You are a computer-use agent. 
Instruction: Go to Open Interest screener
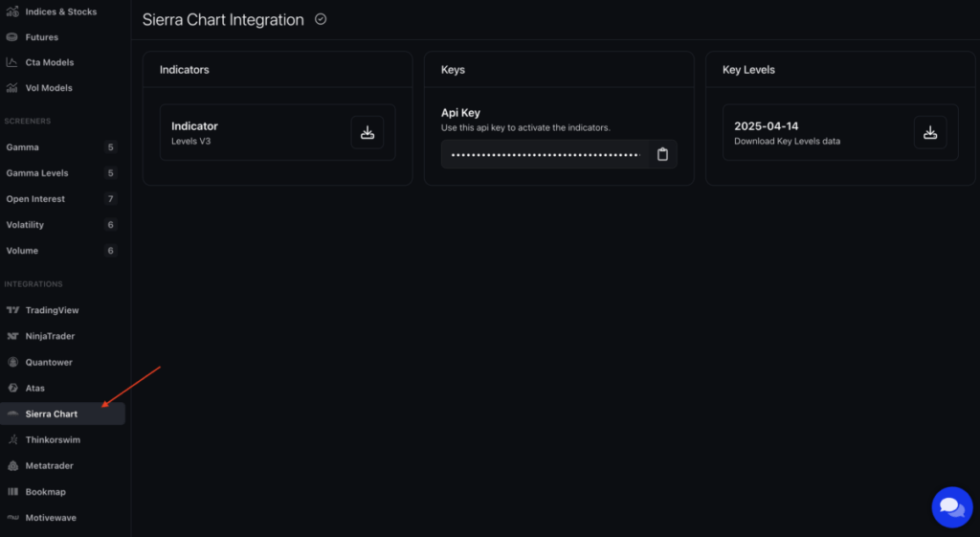[36, 199]
